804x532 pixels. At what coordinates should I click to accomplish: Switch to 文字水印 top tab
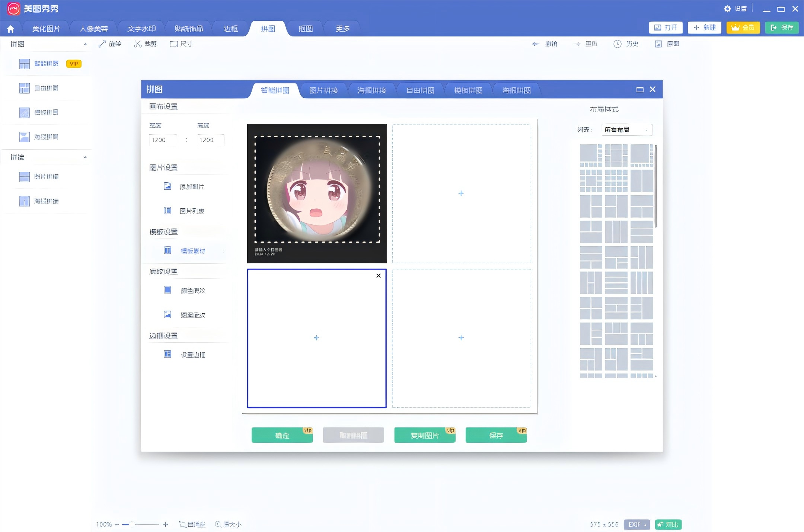141,29
